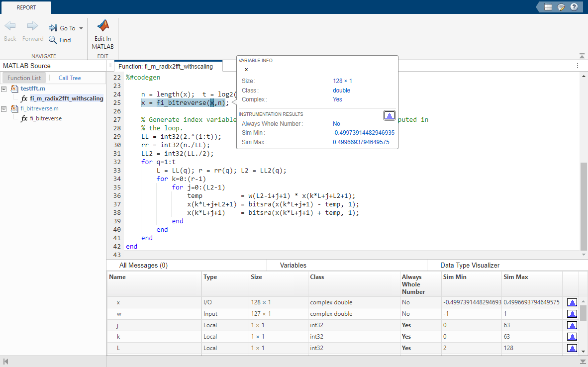The image size is (588, 367).
Task: Collapse bottom panel with bottom-right arrow icon
Action: (582, 362)
